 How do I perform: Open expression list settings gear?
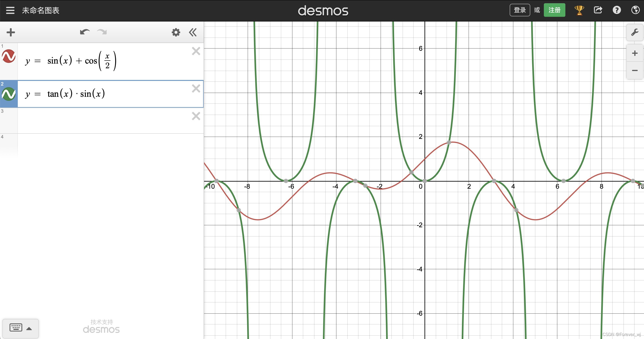tap(176, 32)
